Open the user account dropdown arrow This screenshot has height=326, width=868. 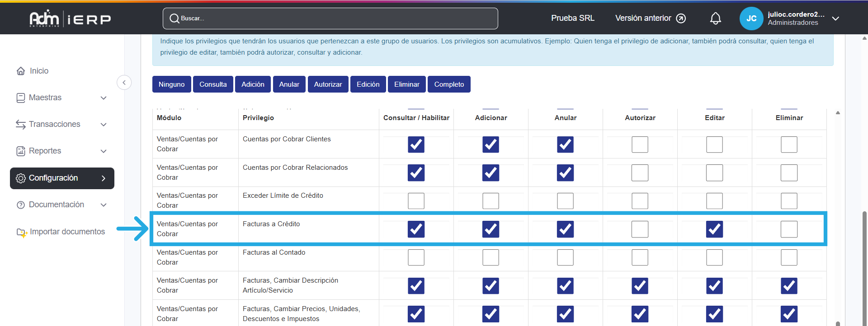point(835,19)
